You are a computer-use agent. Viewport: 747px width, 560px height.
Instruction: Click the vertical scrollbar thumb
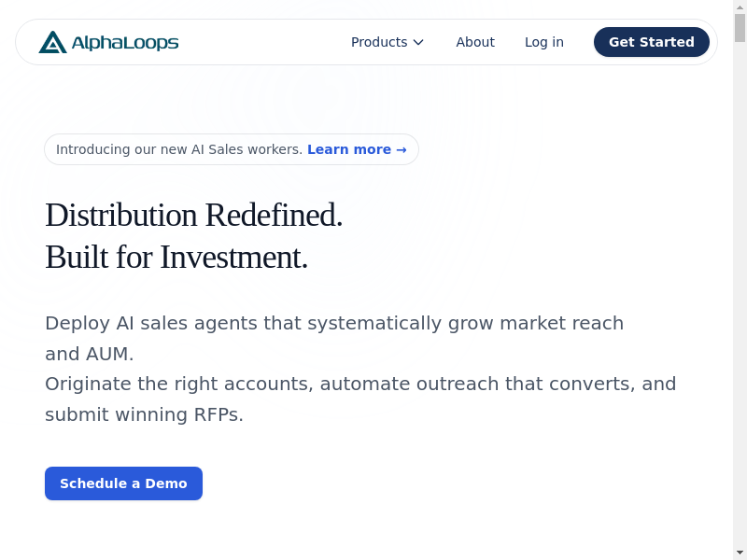[x=740, y=28]
